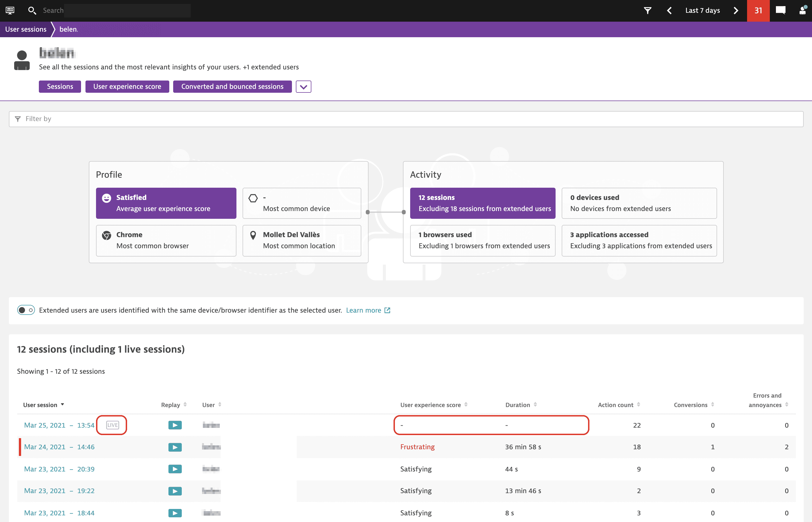Click the replay icon for Mar 23 20:39 session
Image resolution: width=812 pixels, height=522 pixels.
175,469
